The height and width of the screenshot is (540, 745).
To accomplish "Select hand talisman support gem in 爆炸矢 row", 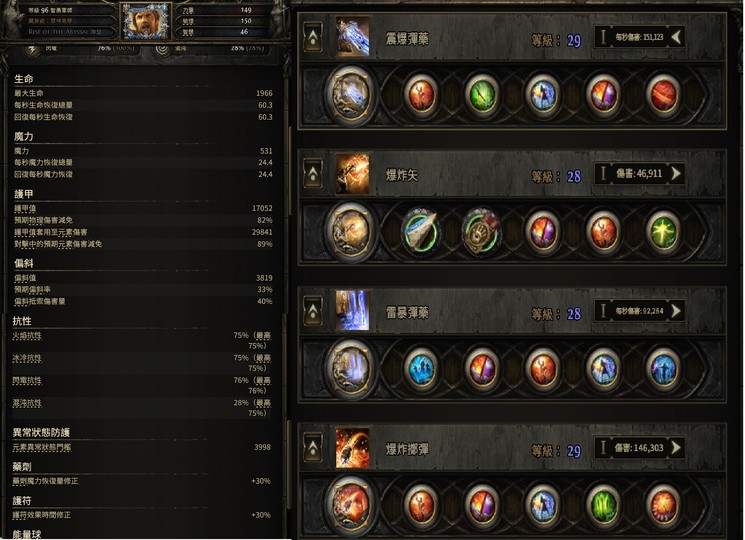I will click(481, 231).
